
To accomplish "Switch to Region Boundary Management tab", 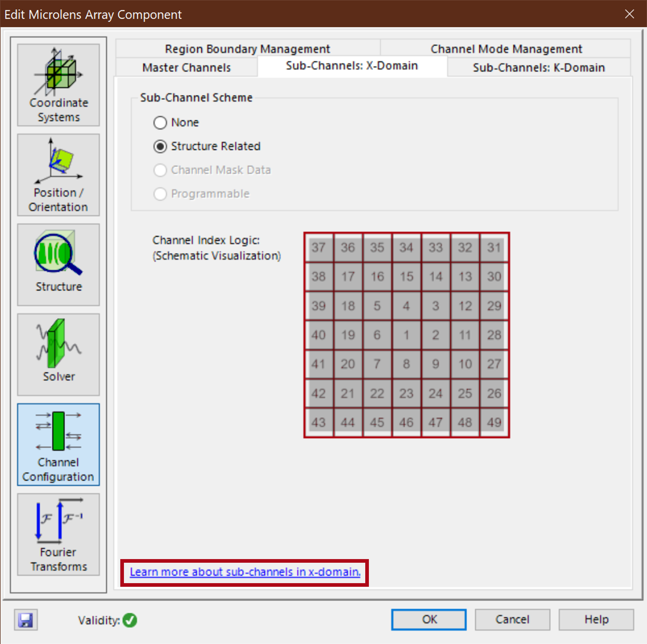I will (x=248, y=48).
